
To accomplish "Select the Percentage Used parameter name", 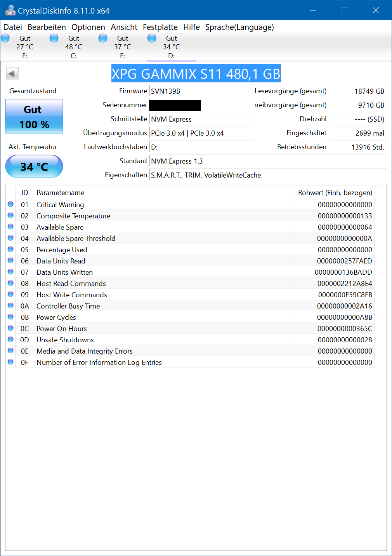I will 62,250.
